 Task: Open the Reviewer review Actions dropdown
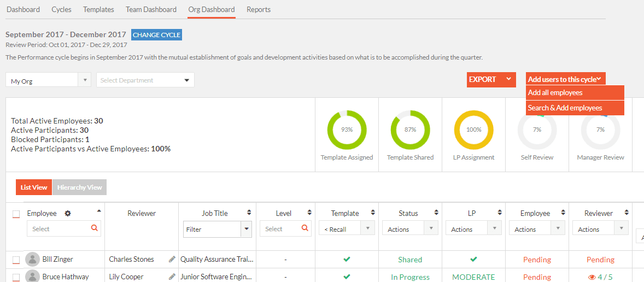click(x=600, y=229)
